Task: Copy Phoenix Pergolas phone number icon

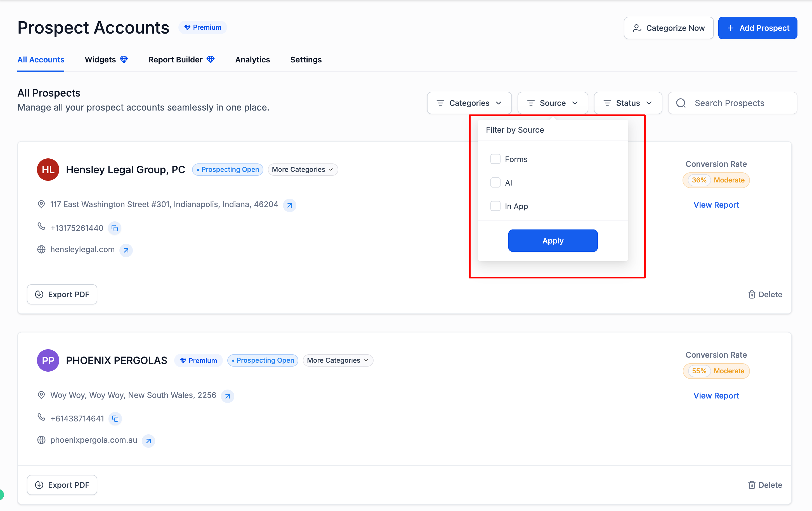Action: coord(115,419)
